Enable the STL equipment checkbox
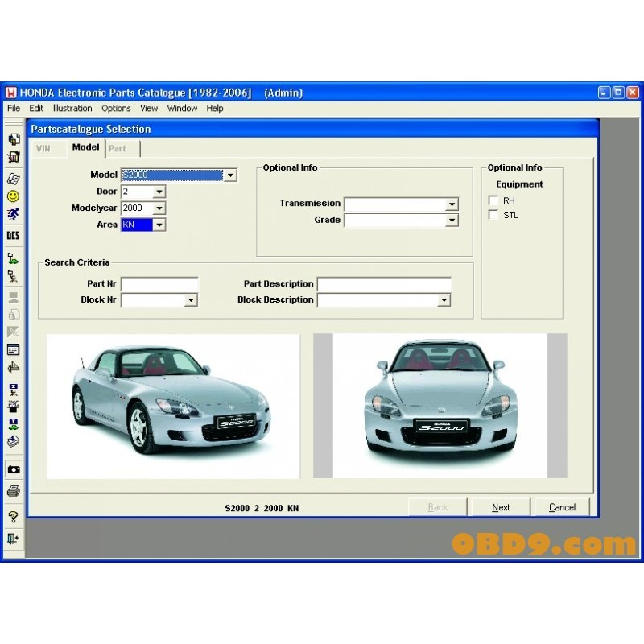 (x=493, y=215)
